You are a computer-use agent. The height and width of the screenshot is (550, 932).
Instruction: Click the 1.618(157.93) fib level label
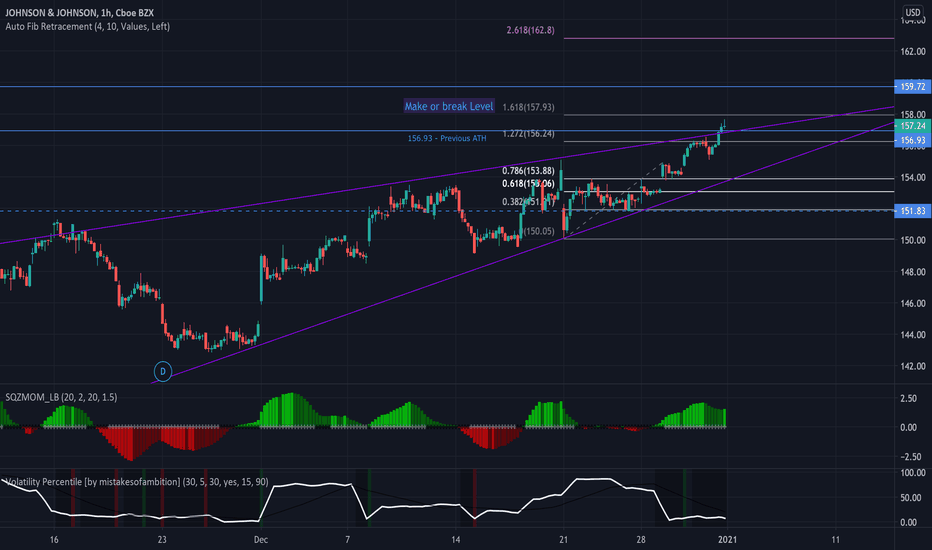pos(528,108)
